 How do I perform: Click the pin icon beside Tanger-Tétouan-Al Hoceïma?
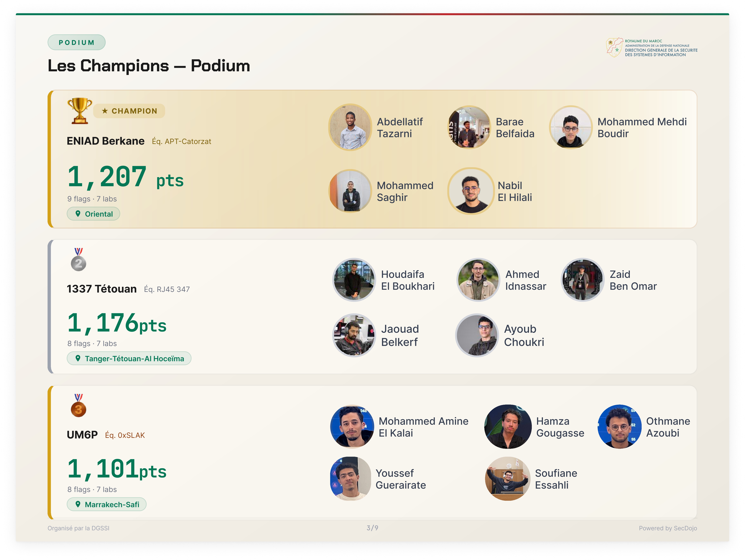[x=78, y=358]
